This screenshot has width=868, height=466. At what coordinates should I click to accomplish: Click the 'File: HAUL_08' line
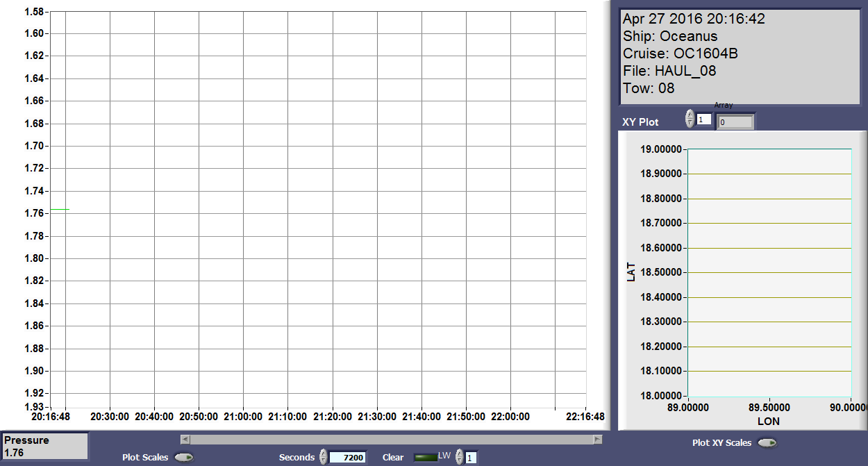[x=669, y=71]
